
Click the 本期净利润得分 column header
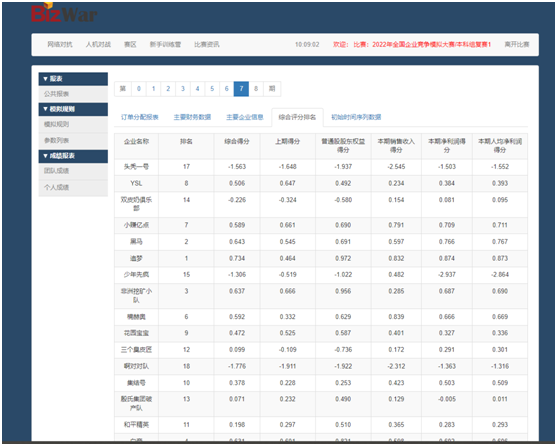pyautogui.click(x=447, y=146)
